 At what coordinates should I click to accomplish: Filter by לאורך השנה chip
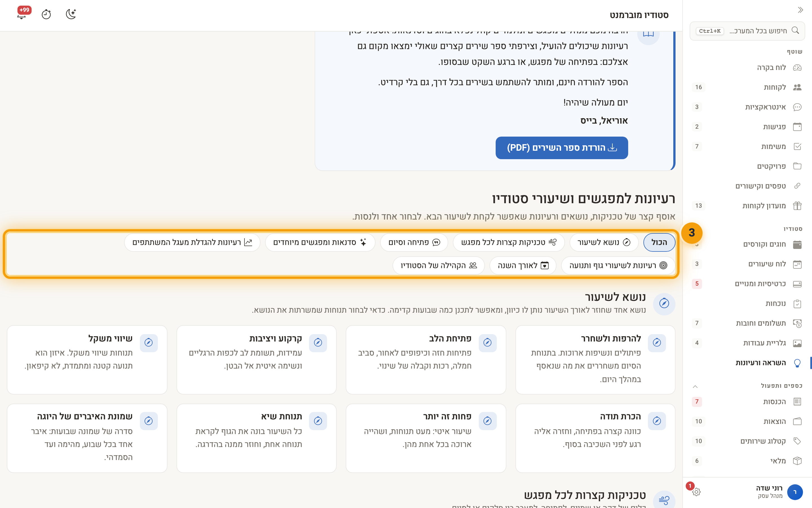pos(523,265)
